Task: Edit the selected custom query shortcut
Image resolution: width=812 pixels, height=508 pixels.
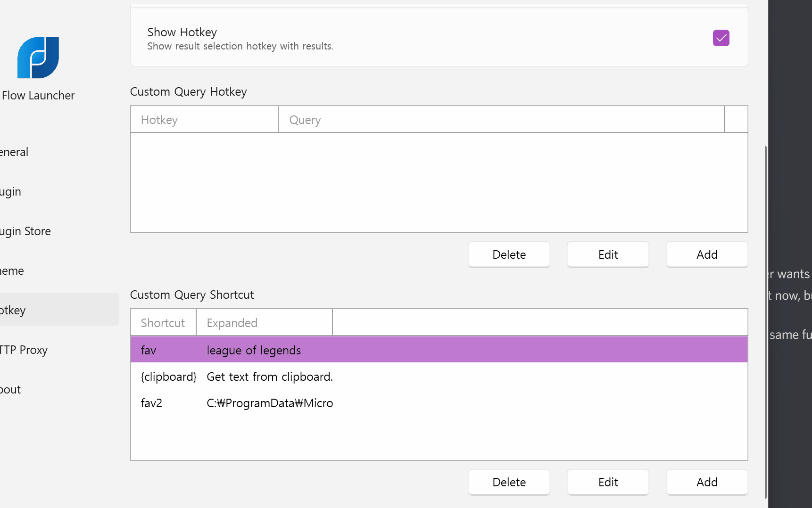Action: [x=608, y=482]
